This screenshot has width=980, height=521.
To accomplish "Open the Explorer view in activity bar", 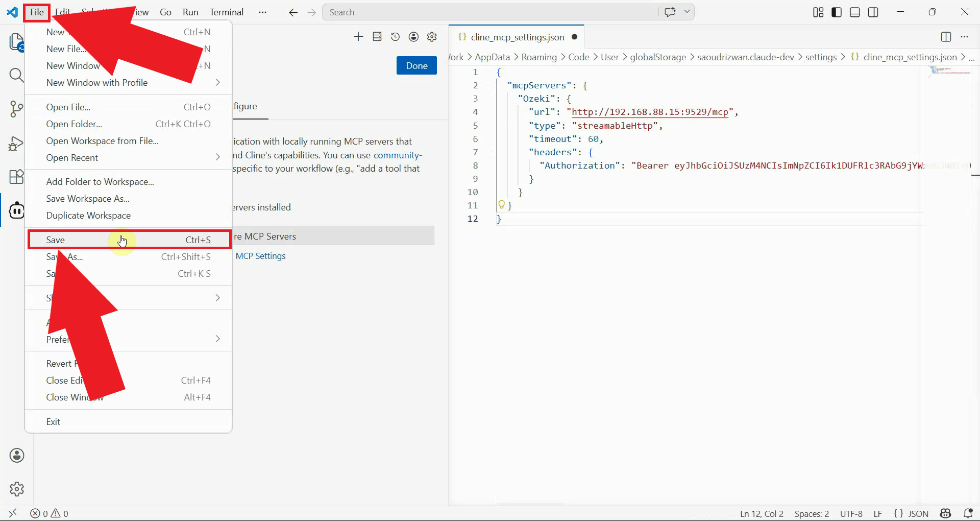I will [16, 42].
